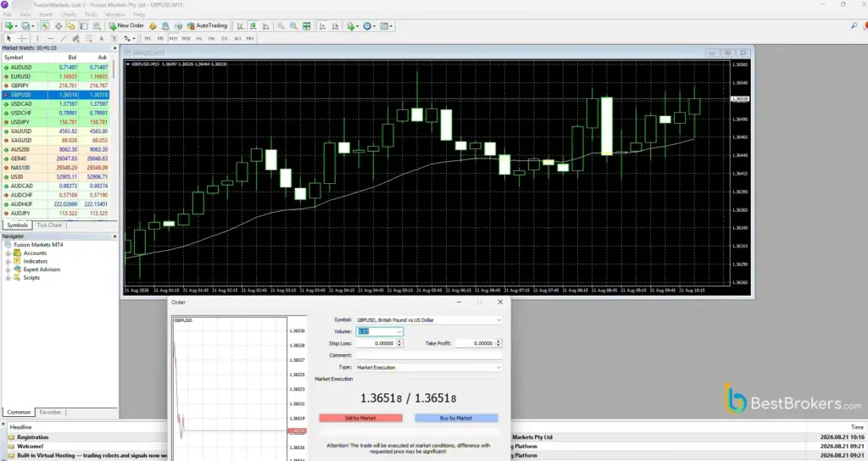Select the trendline drawing tool
Screen dimensions: 868x461
pos(64,39)
